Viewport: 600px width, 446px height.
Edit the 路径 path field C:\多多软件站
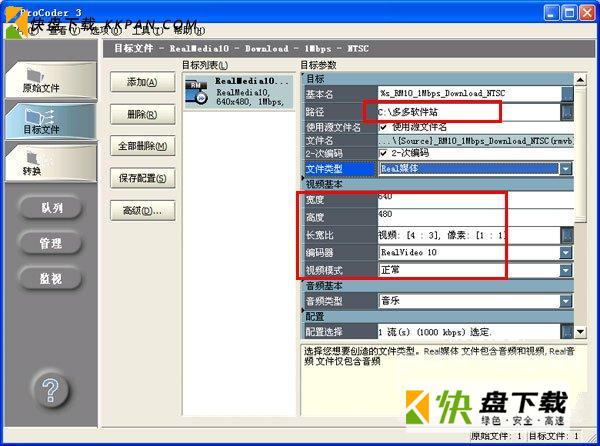point(470,112)
